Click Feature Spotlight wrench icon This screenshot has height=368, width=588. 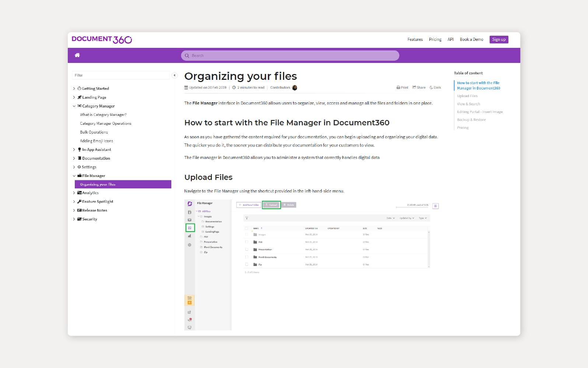pyautogui.click(x=79, y=202)
